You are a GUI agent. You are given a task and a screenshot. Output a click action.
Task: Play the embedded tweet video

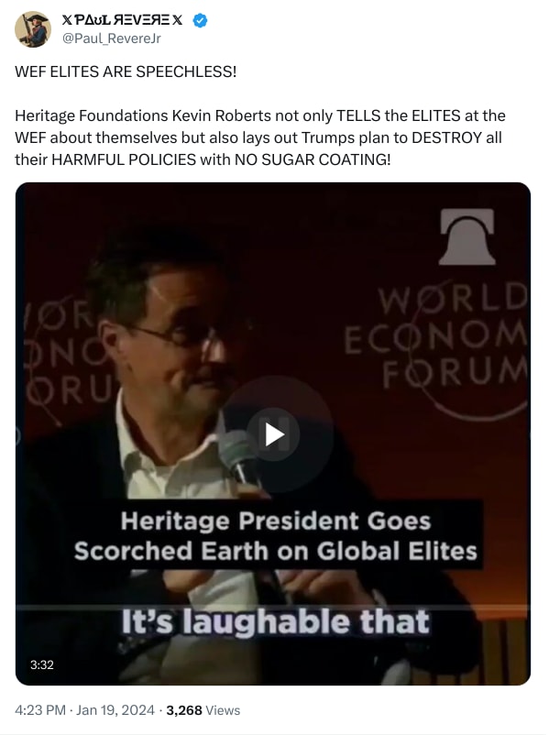[x=274, y=434]
